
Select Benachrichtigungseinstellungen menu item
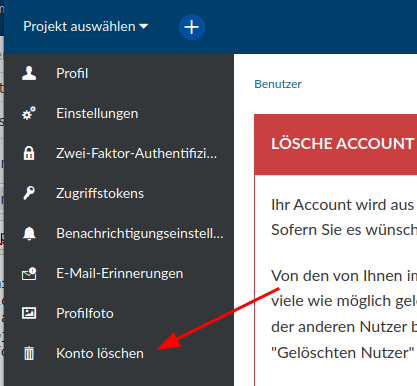119,233
